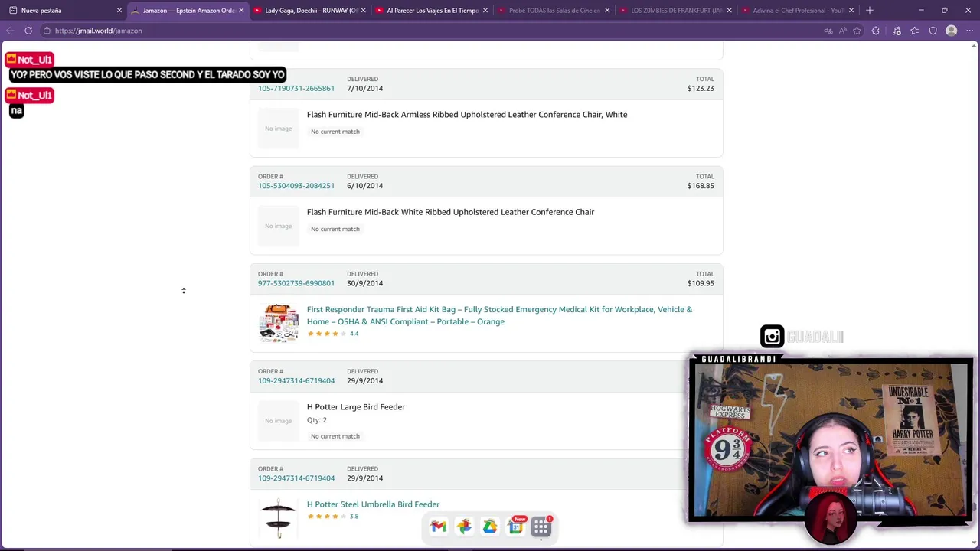Click the total amount $123.23
Viewport: 980px width, 551px height.
[x=701, y=88]
